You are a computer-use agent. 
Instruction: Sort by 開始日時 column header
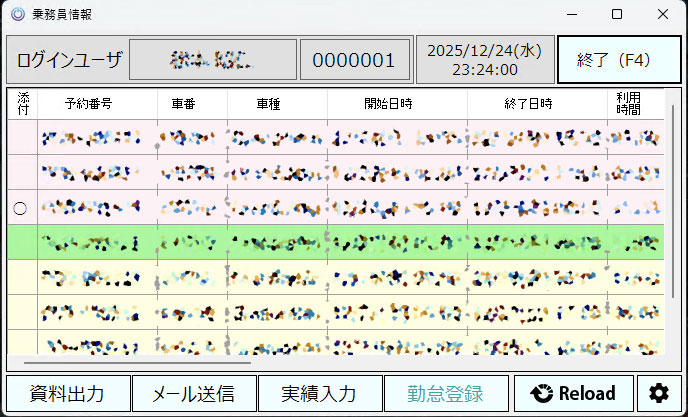point(397,104)
